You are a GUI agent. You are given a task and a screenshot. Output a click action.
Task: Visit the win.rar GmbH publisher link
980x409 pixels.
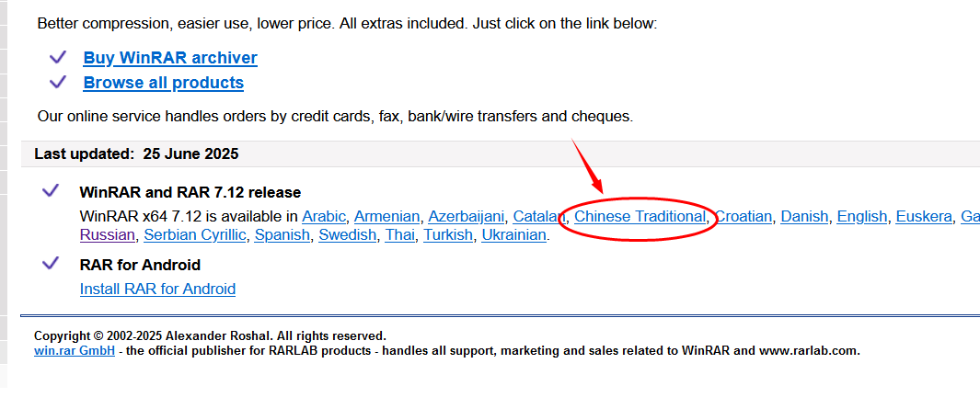click(x=75, y=350)
